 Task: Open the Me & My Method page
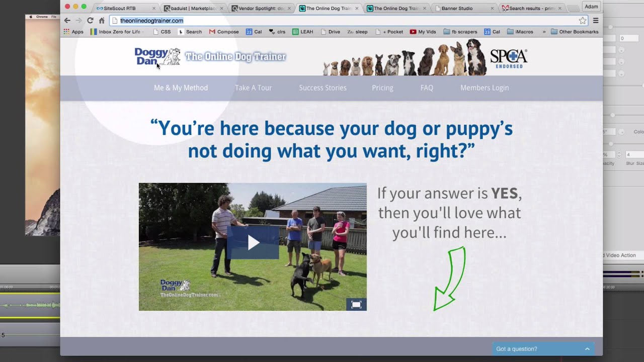coord(181,88)
